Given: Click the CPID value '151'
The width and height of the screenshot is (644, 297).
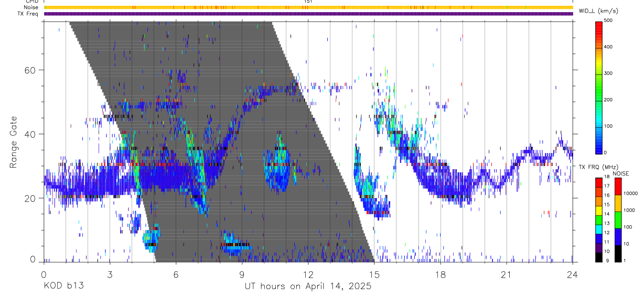Looking at the screenshot, I should tap(308, 2).
